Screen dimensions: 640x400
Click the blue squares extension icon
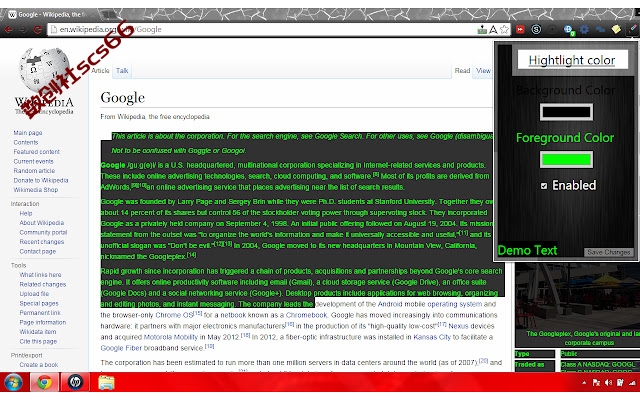pyautogui.click(x=600, y=29)
